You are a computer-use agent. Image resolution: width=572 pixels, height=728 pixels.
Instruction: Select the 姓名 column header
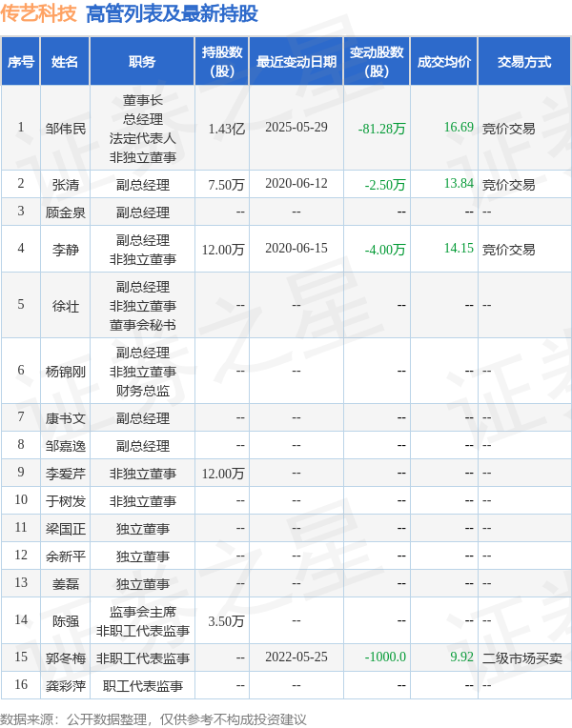[x=65, y=62]
